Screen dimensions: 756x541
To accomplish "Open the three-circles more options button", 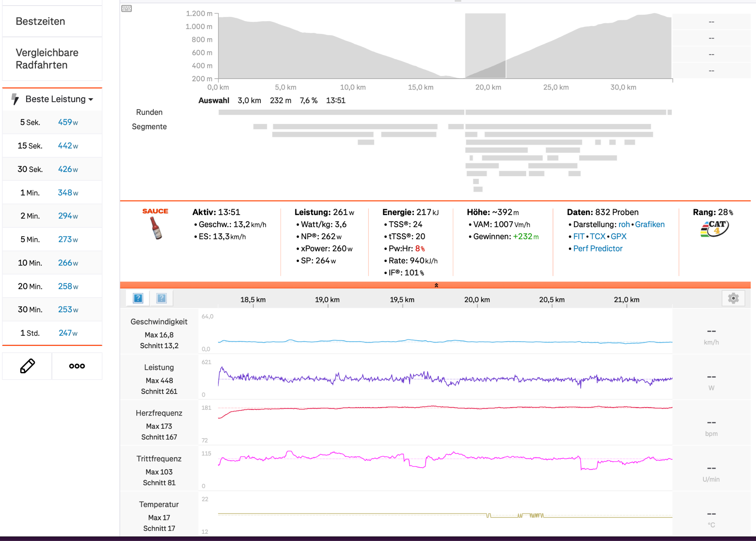I will coord(77,366).
